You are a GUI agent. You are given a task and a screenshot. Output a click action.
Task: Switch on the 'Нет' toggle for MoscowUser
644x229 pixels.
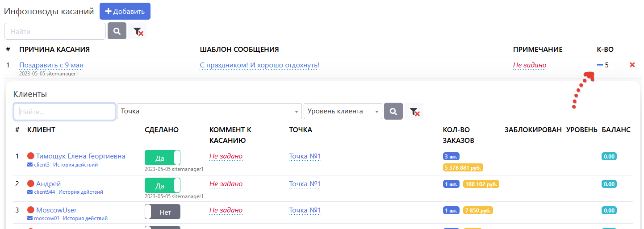pos(163,212)
